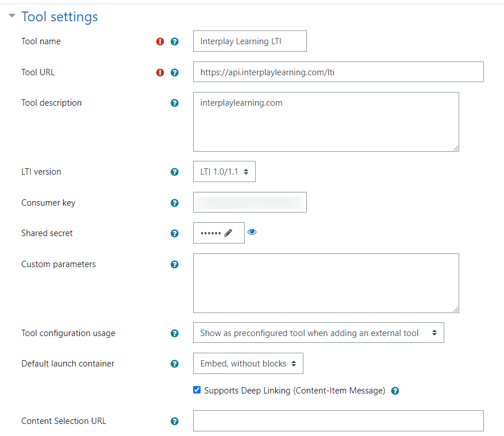Screen dimensions: 504x436
Task: Reveal shared secret with eye icon
Action: click(252, 232)
